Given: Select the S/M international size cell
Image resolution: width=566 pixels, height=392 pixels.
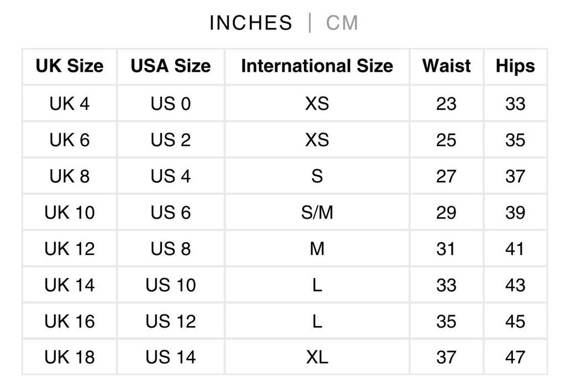Looking at the screenshot, I should (x=317, y=212).
